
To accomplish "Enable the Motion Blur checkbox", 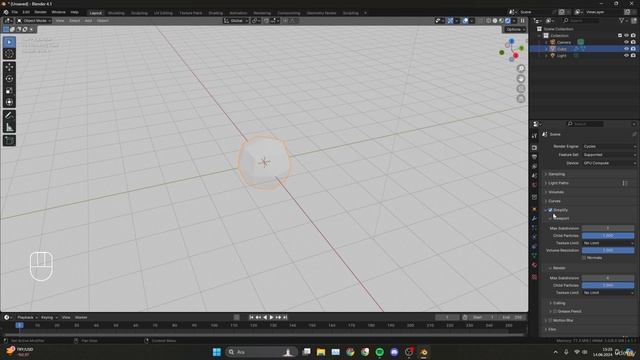I will click(550, 320).
